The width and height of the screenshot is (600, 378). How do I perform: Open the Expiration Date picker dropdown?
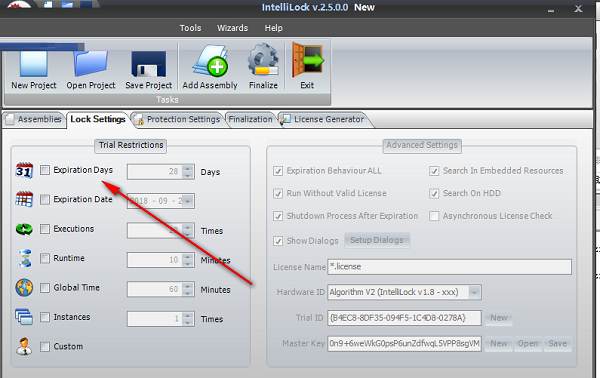point(188,201)
